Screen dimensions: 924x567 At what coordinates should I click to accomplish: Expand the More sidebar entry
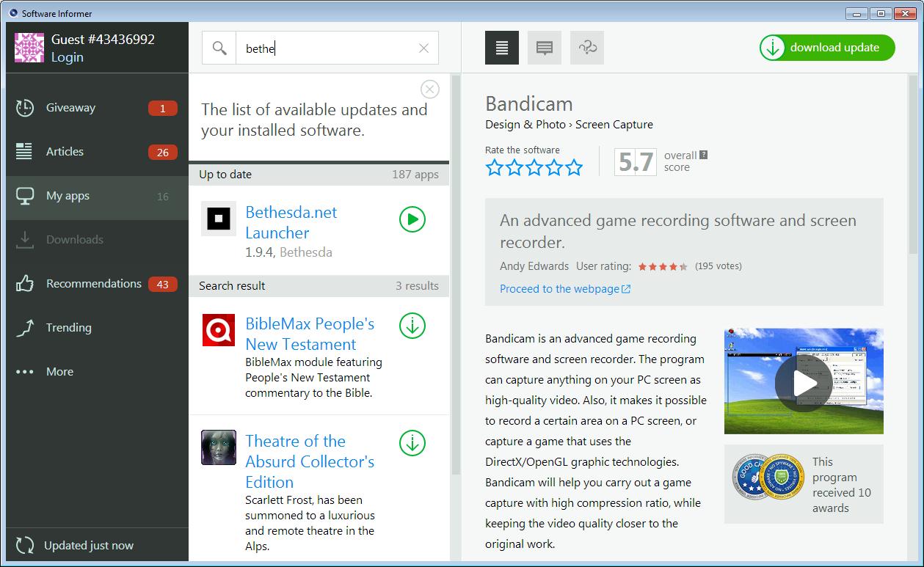point(60,371)
